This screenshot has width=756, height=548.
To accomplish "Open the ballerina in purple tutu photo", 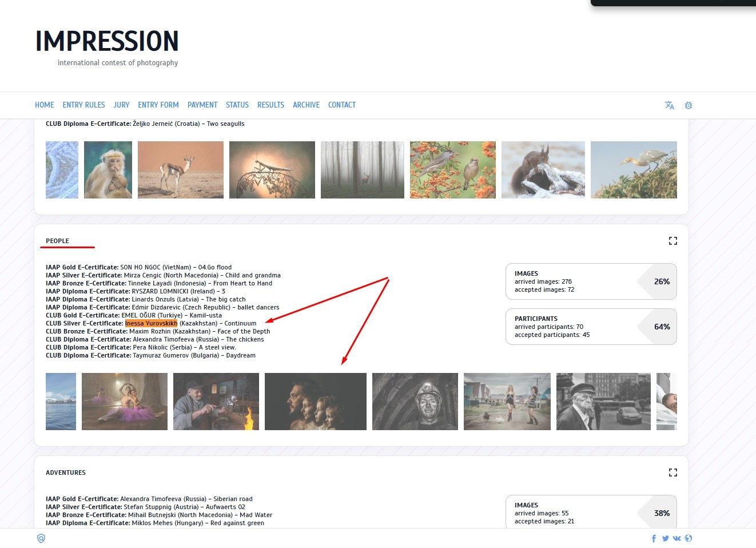I will pos(125,402).
